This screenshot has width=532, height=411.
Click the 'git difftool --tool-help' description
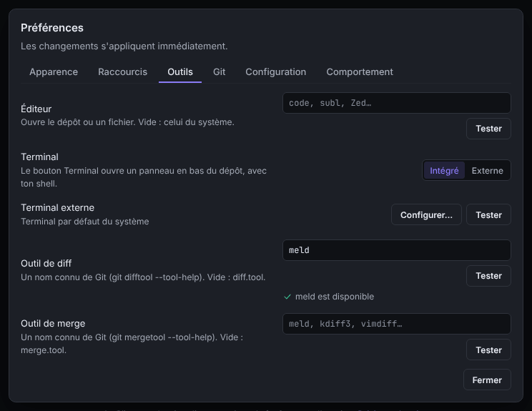click(143, 277)
